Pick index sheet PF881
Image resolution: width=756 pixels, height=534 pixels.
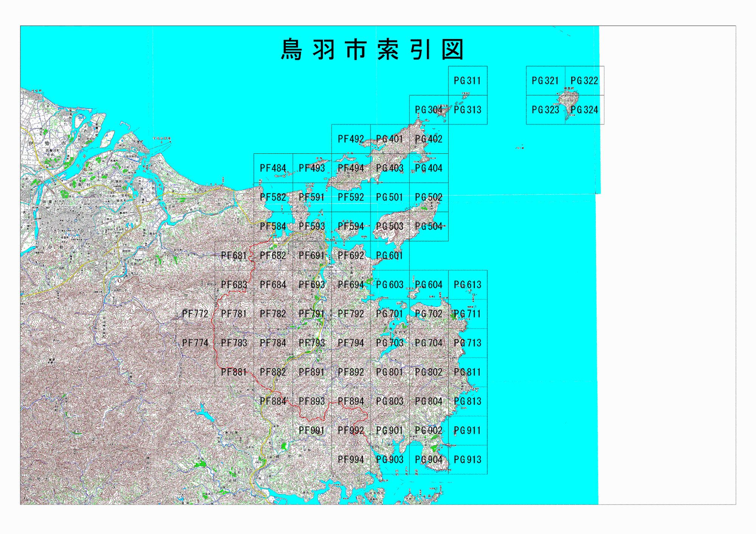tap(234, 372)
